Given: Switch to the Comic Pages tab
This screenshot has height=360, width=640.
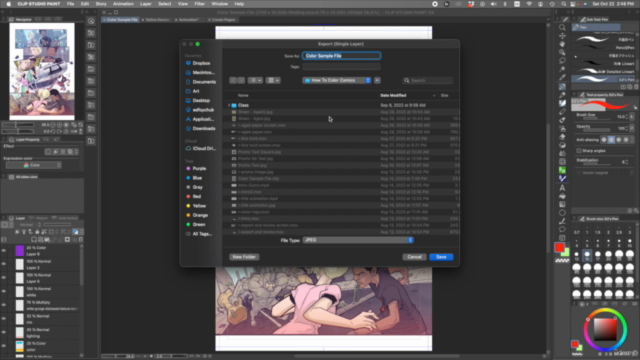Looking at the screenshot, I should pos(222,20).
